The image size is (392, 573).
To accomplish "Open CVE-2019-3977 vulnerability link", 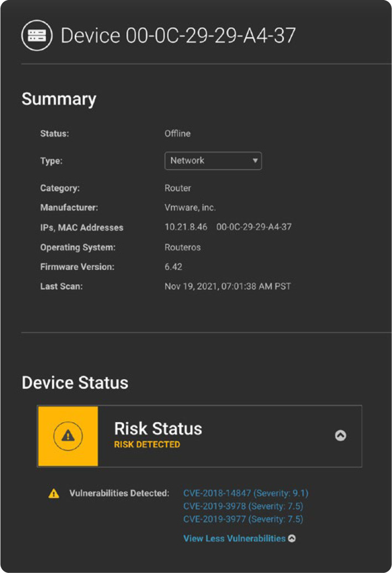I will pyautogui.click(x=243, y=519).
